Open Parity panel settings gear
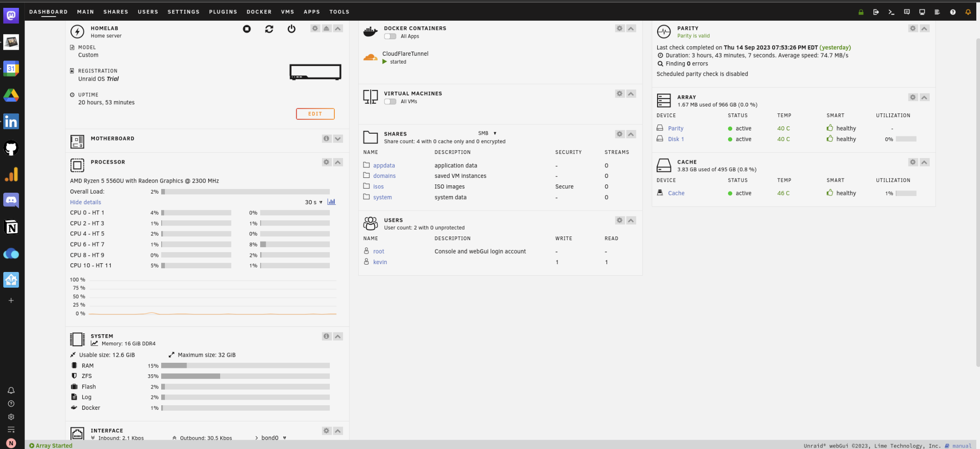Image resolution: width=980 pixels, height=449 pixels. coord(913,29)
